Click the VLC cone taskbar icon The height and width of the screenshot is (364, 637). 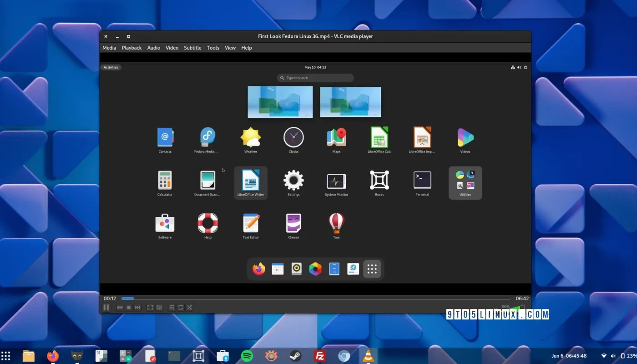(368, 356)
